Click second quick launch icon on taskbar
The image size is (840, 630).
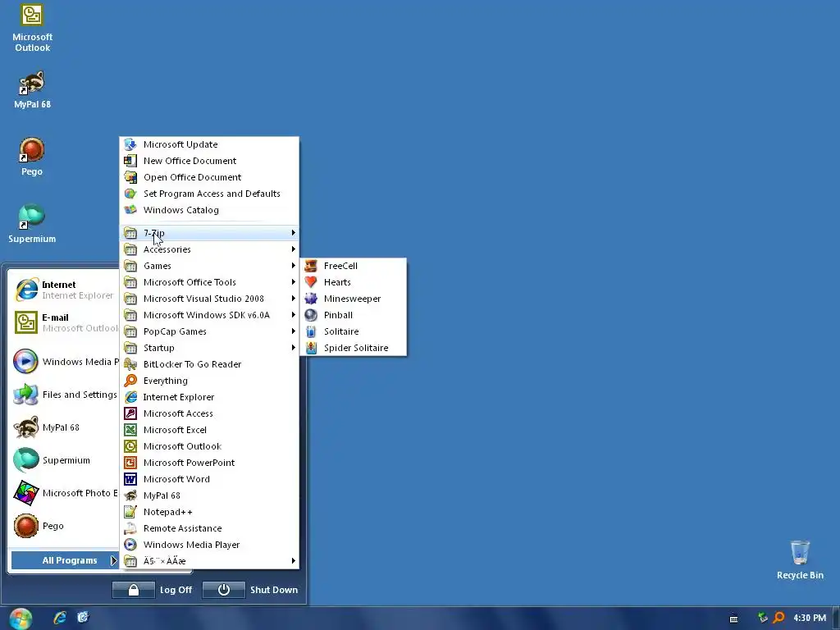(83, 618)
